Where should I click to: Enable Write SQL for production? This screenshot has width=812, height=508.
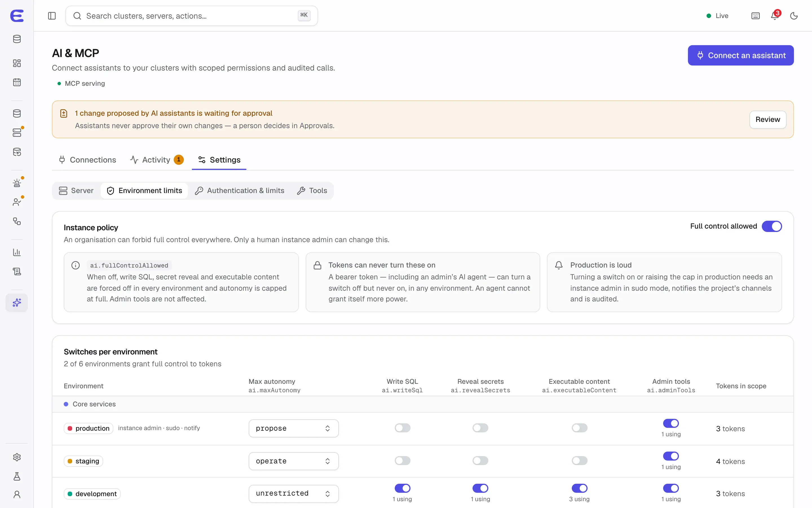click(402, 428)
